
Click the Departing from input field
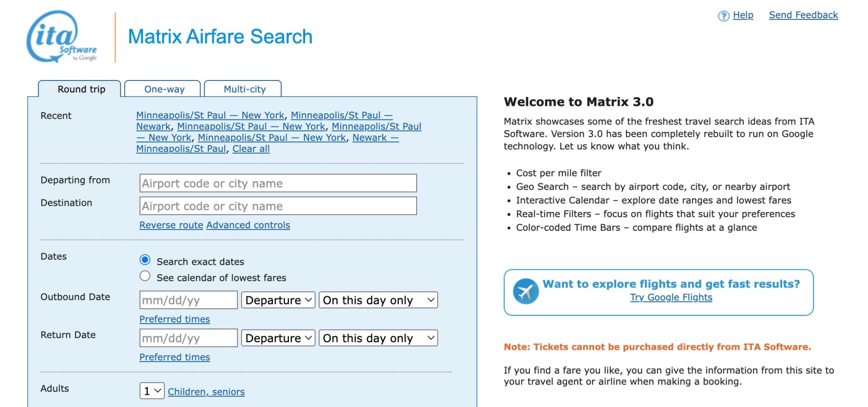click(x=278, y=183)
